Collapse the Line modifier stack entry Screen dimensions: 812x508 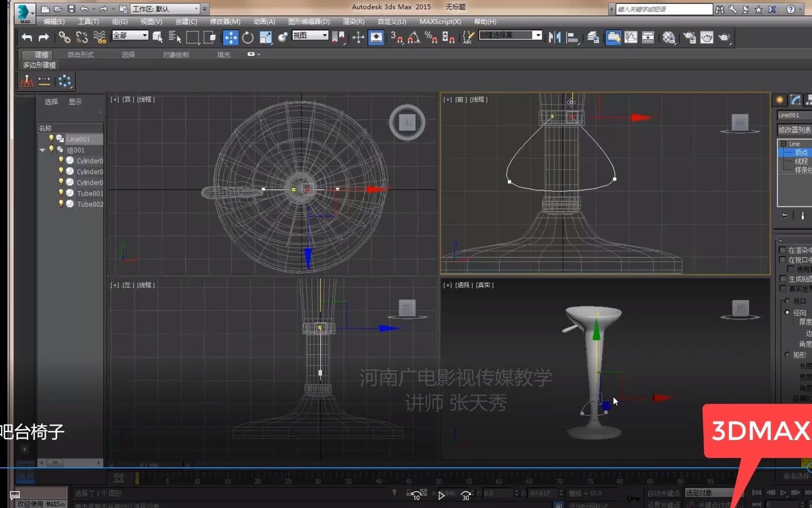[783, 144]
